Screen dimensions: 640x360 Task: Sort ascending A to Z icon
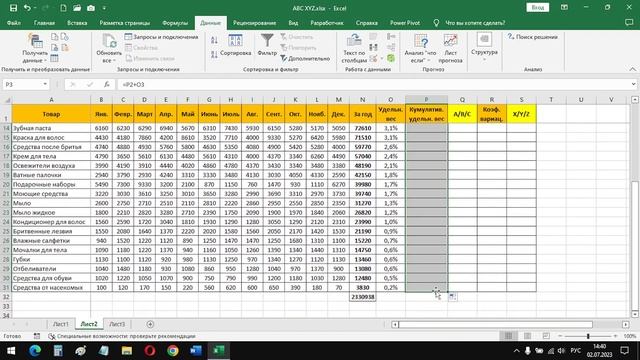tap(214, 40)
